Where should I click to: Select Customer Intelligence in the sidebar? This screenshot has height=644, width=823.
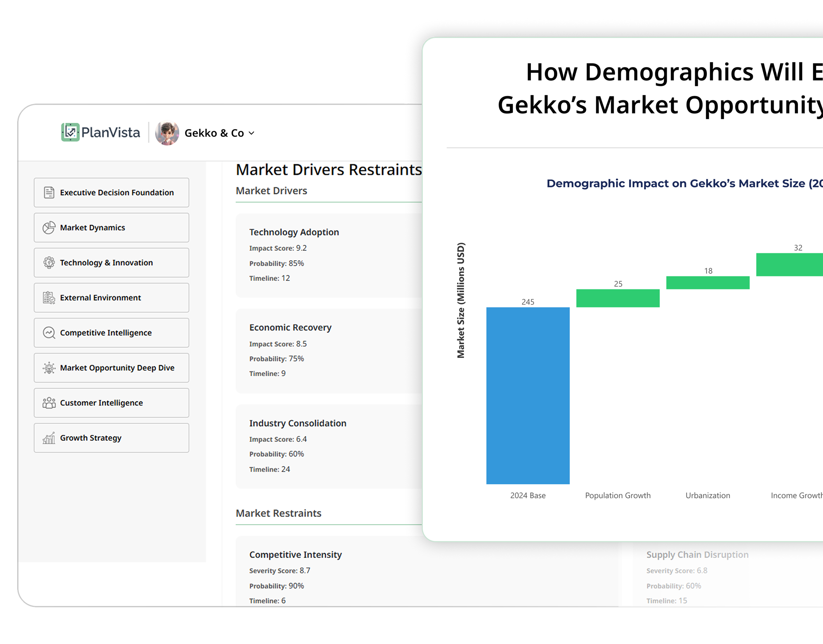(111, 403)
